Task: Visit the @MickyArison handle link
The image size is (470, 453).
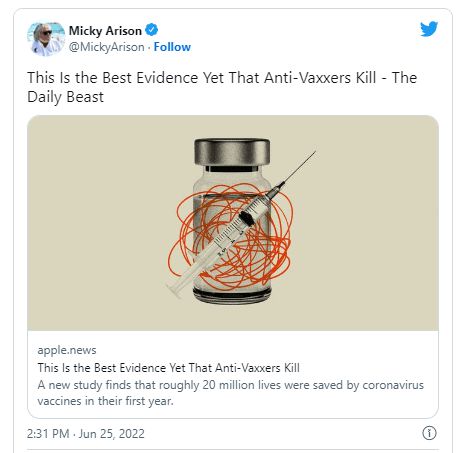Action: click(x=106, y=47)
